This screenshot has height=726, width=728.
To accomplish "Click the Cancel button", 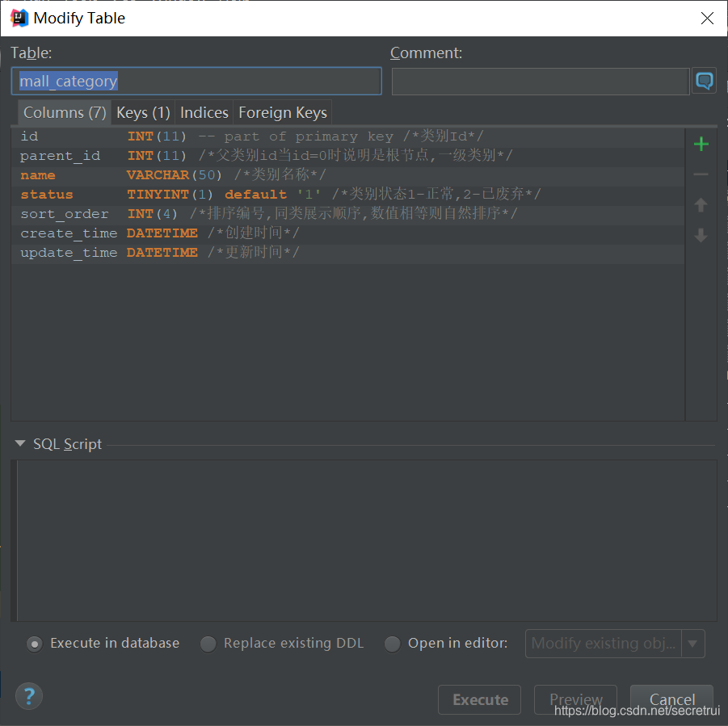I will tap(671, 699).
